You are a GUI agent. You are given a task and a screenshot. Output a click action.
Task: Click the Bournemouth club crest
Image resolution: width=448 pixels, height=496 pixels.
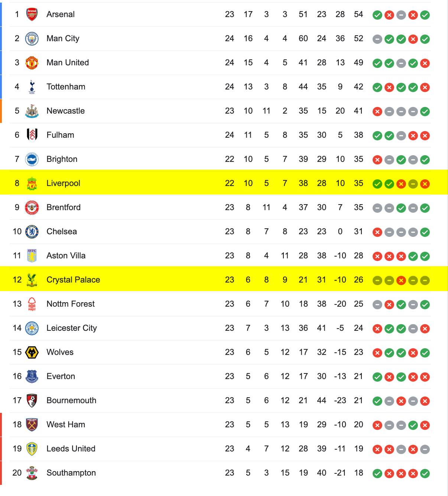32,401
